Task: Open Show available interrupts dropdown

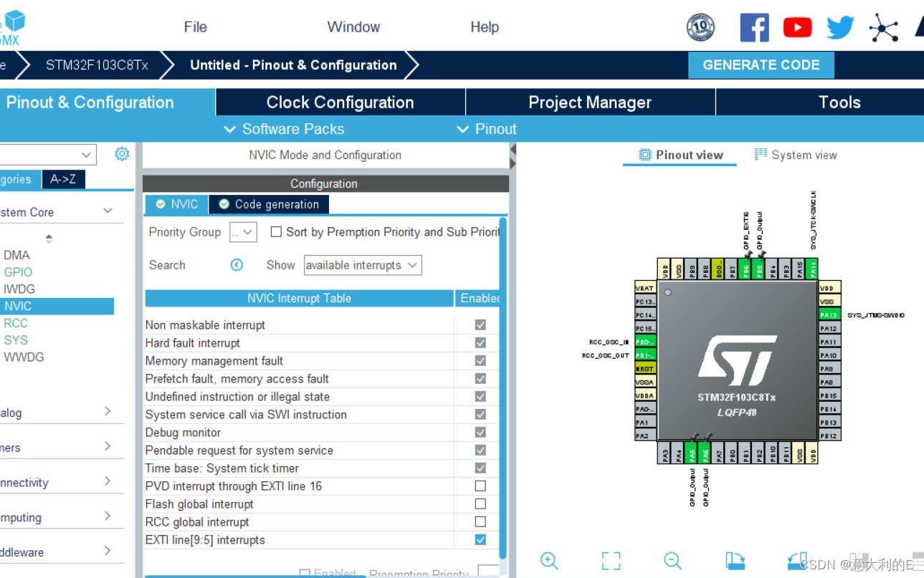Action: [363, 265]
